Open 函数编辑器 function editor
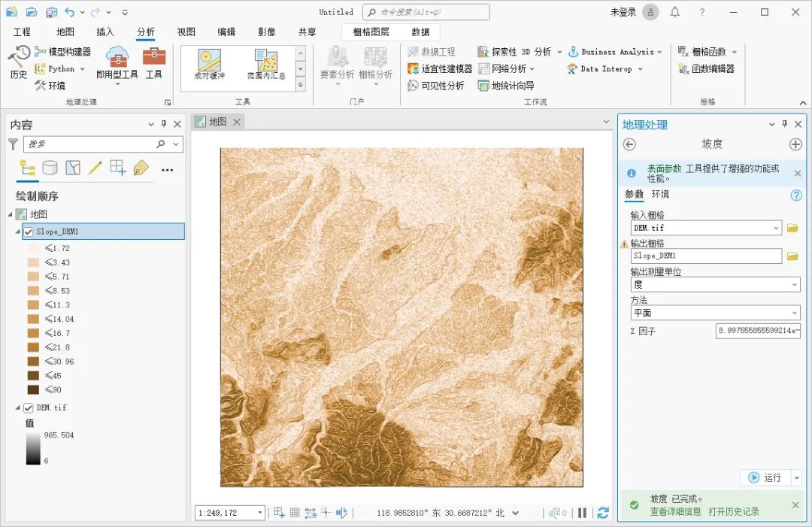Viewport: 812px width, 527px height. [x=706, y=68]
